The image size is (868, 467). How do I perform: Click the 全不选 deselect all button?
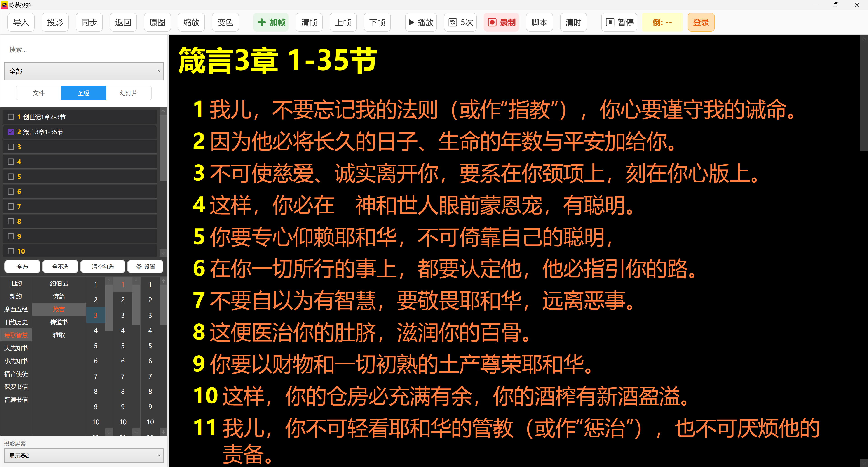coord(60,266)
